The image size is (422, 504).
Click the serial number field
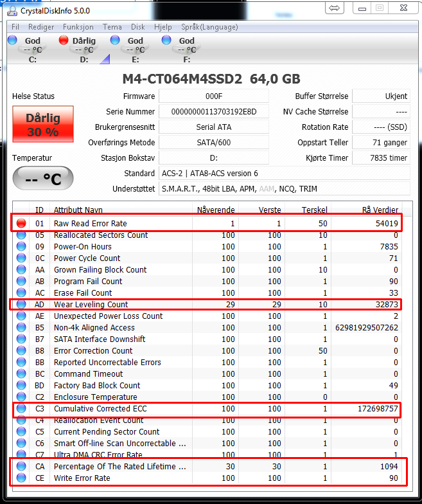click(213, 112)
